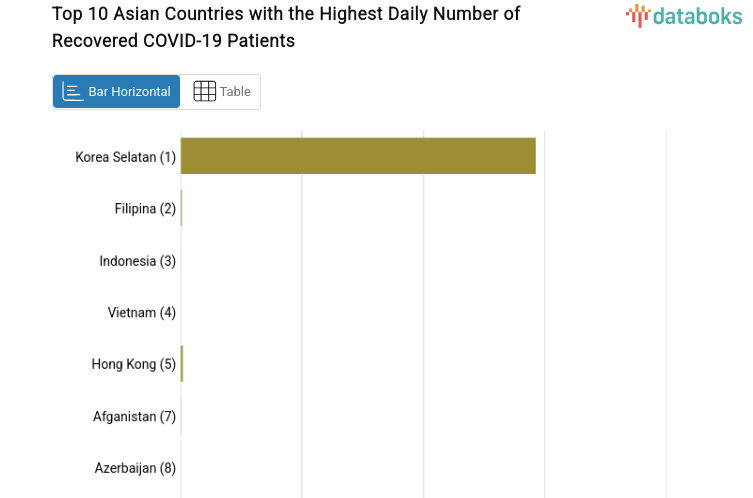The width and height of the screenshot is (753, 498).
Task: Select the Filipina (2) label
Action: click(145, 209)
